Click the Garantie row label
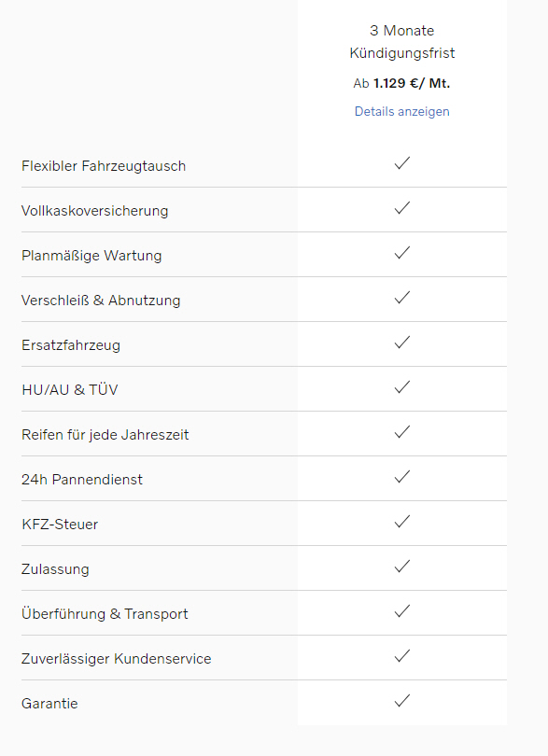This screenshot has width=548, height=756. 49,704
